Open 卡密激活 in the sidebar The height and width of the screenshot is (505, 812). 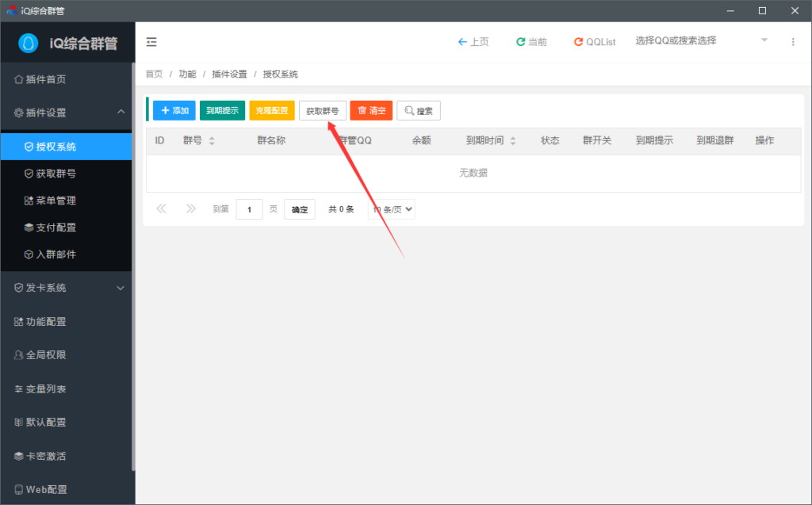[x=67, y=457]
